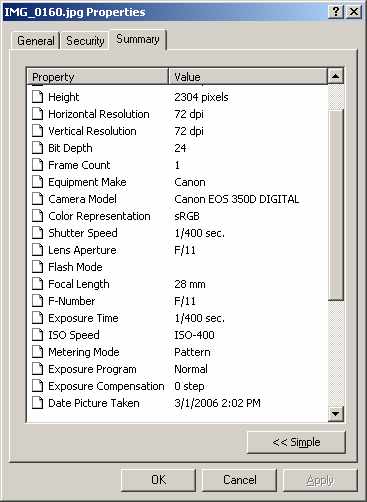Click the icon next to Shutter Speed
The height and width of the screenshot is (502, 367).
pos(38,233)
